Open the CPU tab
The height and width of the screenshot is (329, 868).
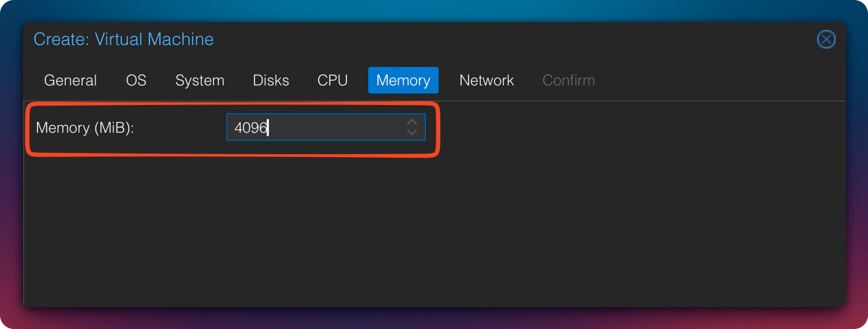pos(332,80)
